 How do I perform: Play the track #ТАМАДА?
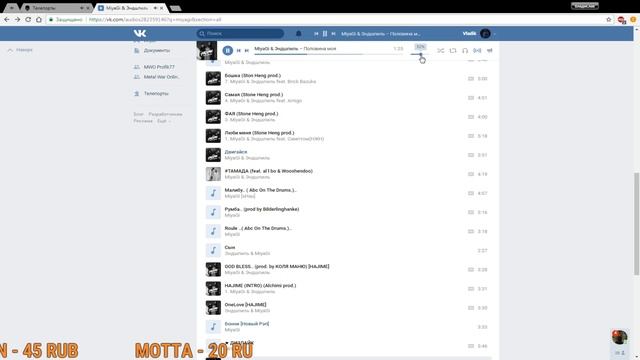coord(347,174)
